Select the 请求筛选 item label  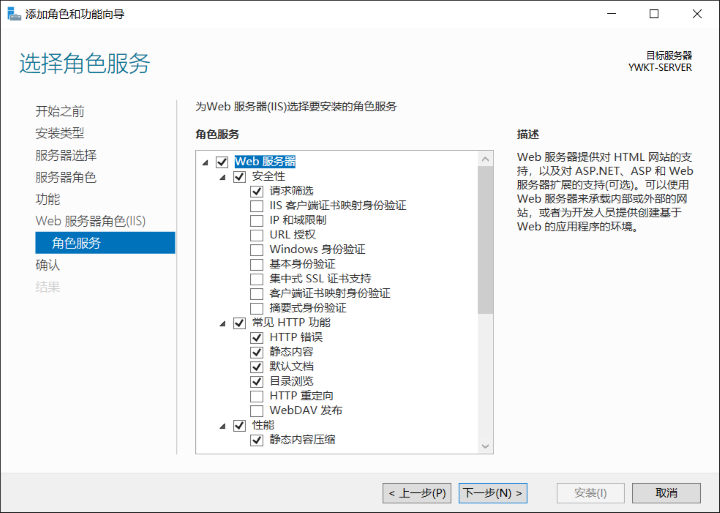291,191
